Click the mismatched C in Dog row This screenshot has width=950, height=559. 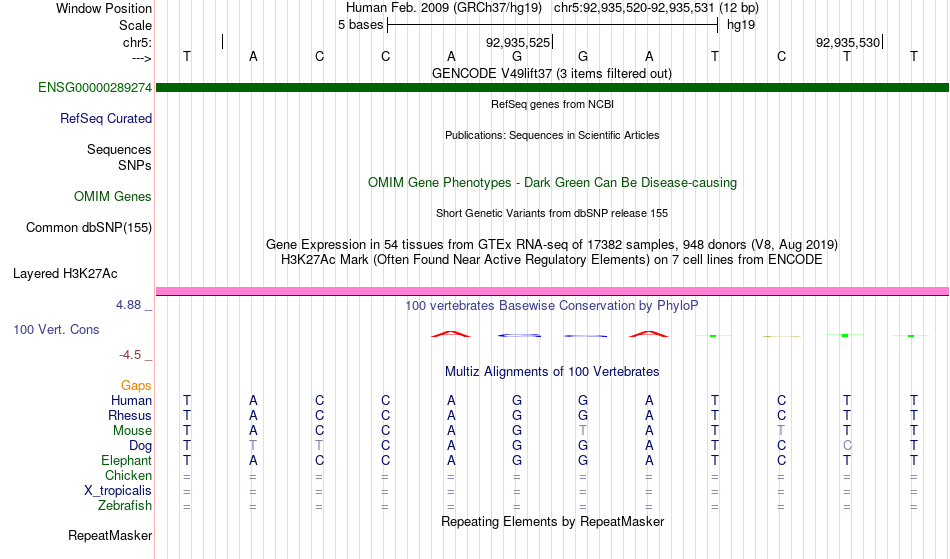847,446
